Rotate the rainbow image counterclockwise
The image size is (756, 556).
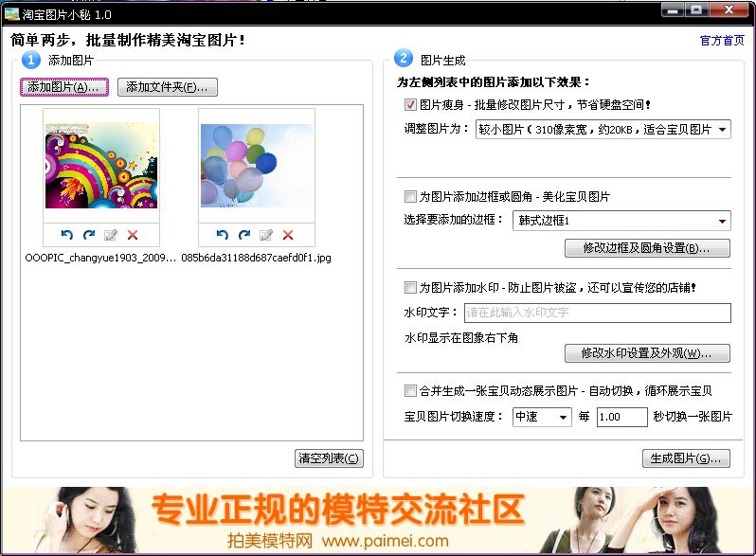pyautogui.click(x=66, y=235)
